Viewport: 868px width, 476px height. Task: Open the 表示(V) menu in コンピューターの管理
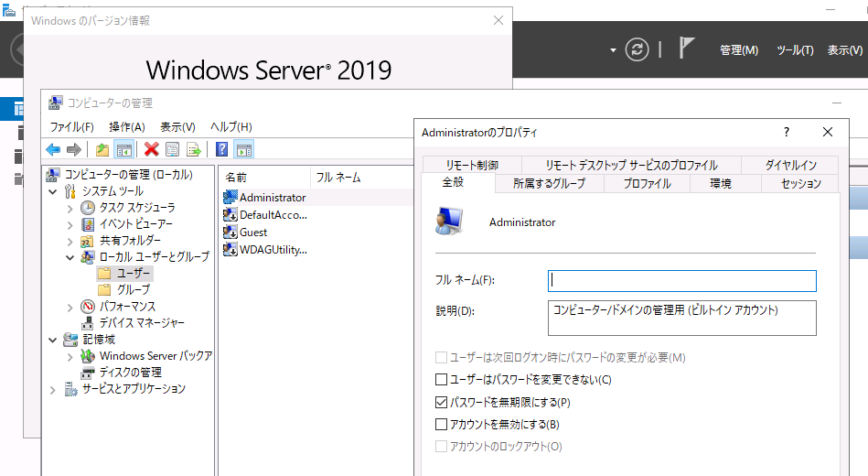(x=177, y=127)
